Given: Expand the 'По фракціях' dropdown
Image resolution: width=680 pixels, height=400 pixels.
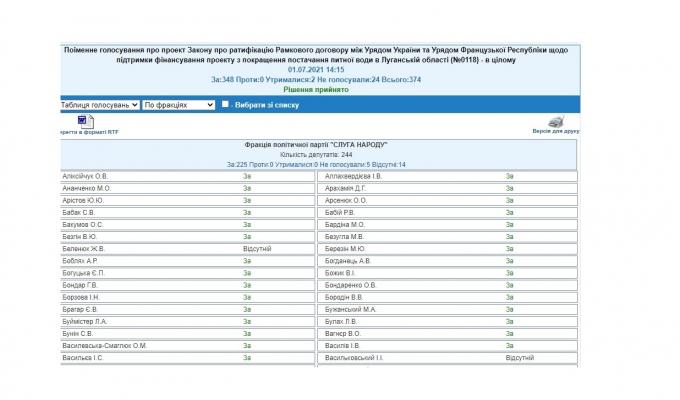Looking at the screenshot, I should click(178, 104).
